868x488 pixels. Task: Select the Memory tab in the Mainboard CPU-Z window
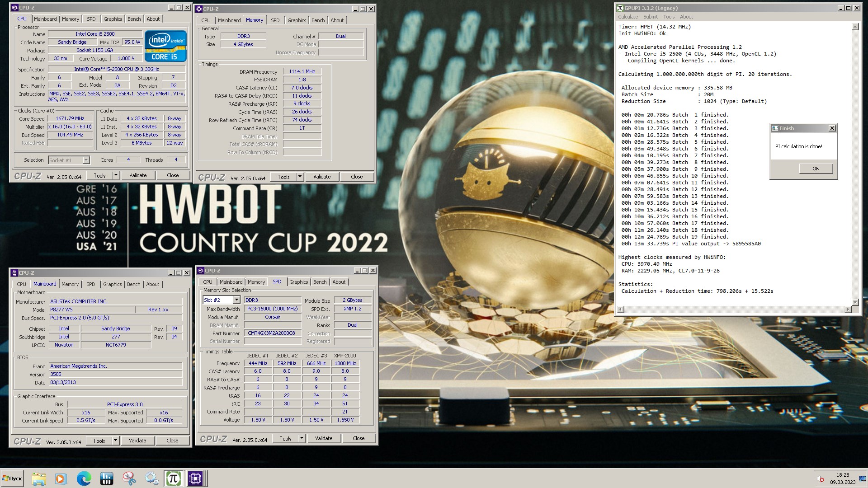(x=70, y=284)
